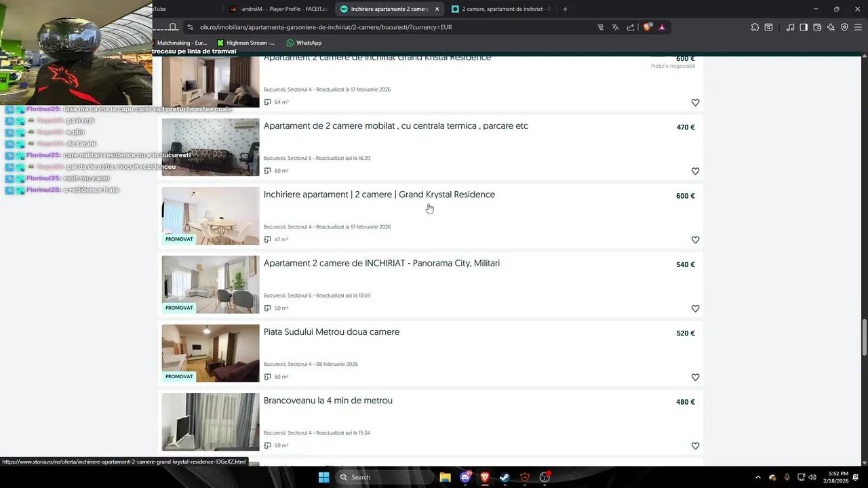Image resolution: width=868 pixels, height=488 pixels.
Task: Open the Matchmaking bookmark
Action: tap(179, 43)
